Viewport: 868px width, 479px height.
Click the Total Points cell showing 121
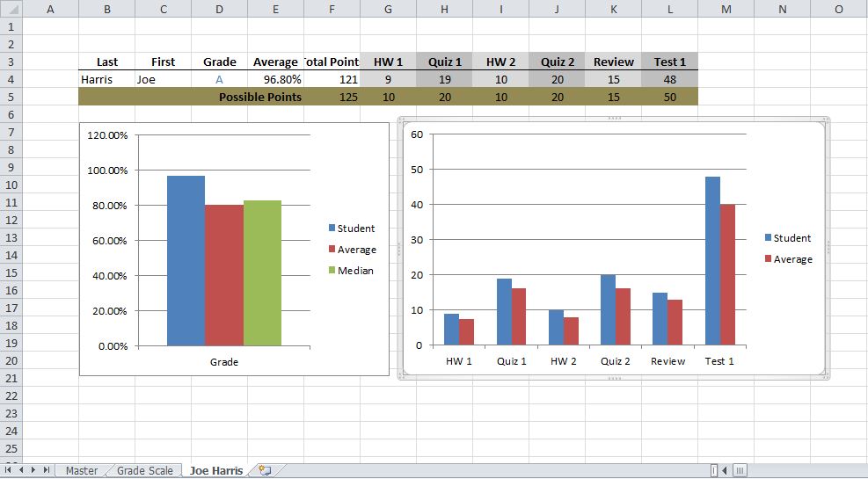pos(332,79)
